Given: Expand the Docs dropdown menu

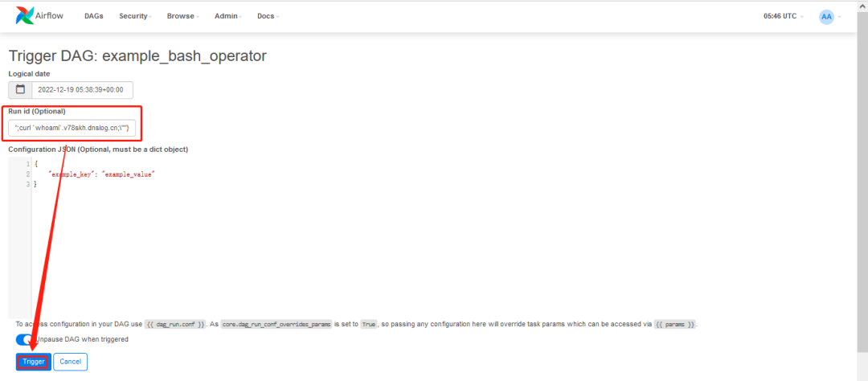Looking at the screenshot, I should click(268, 16).
